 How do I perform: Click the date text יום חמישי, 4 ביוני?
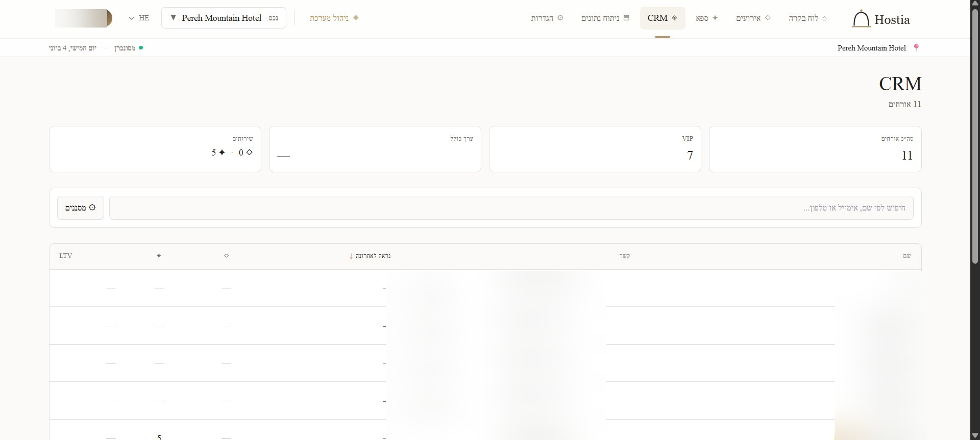[x=72, y=48]
